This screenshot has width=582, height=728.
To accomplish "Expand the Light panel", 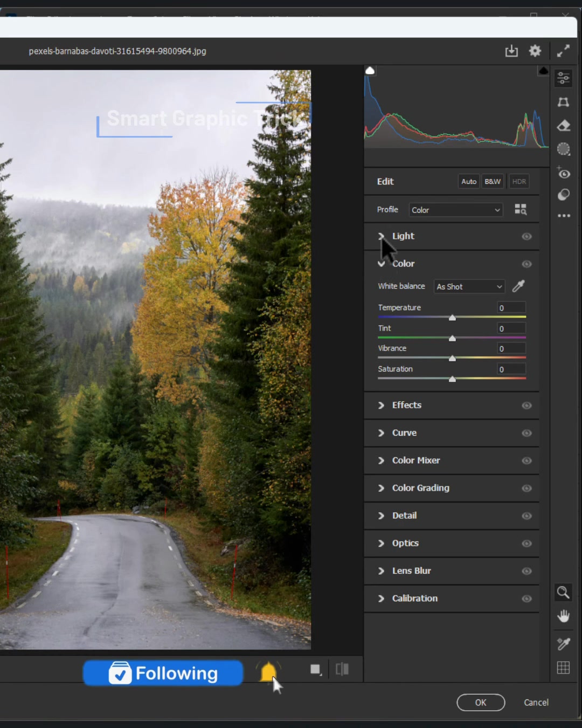I will [x=381, y=236].
